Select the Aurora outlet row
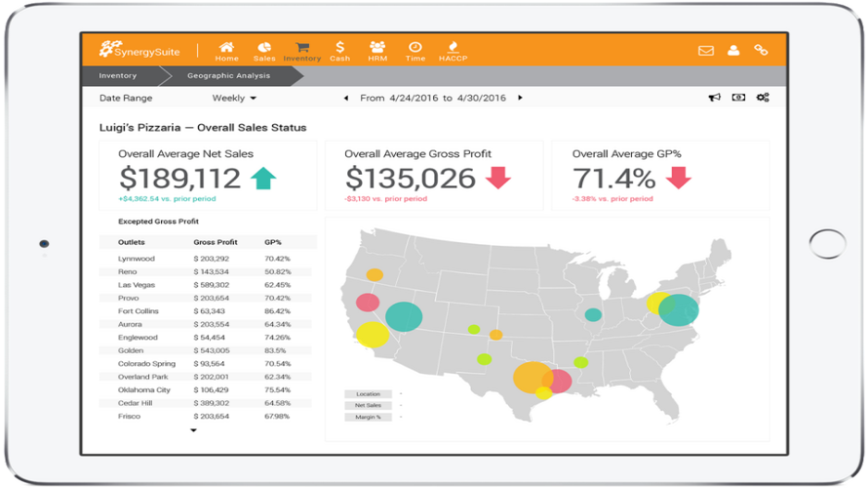 pos(206,325)
